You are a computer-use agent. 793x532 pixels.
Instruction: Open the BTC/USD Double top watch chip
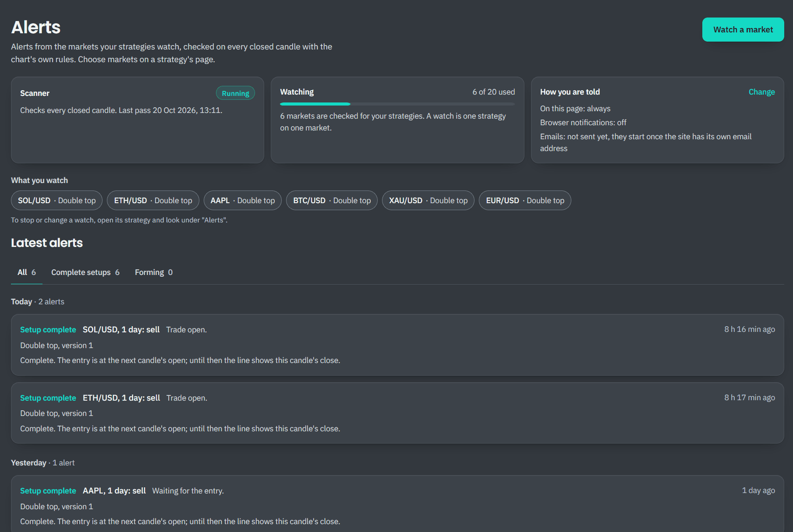click(332, 201)
